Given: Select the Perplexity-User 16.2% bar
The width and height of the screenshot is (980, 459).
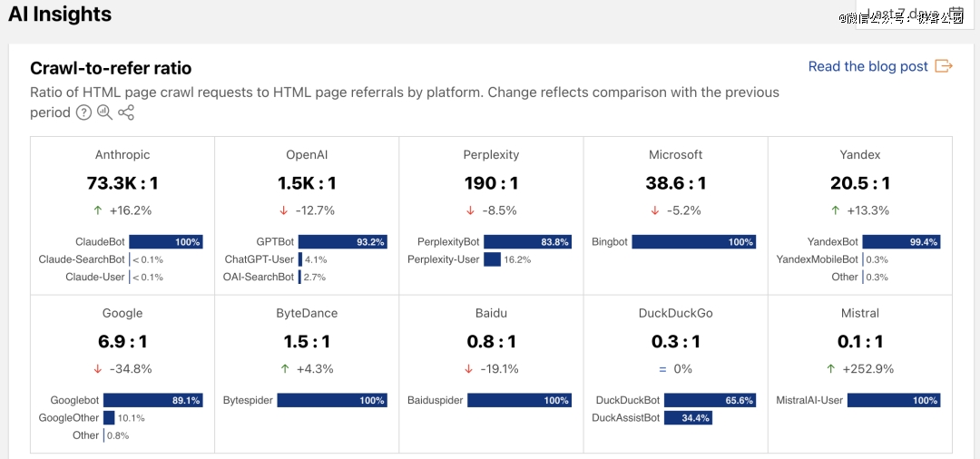Looking at the screenshot, I should coord(492,259).
